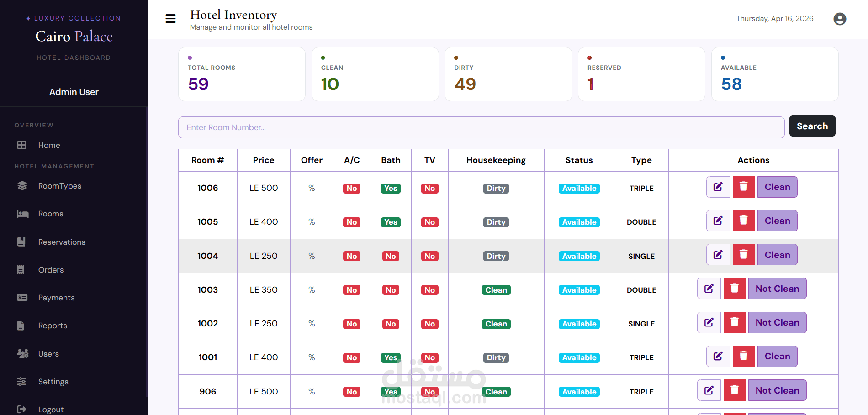
Task: Edit room 1006 with pencil icon
Action: pyautogui.click(x=718, y=187)
